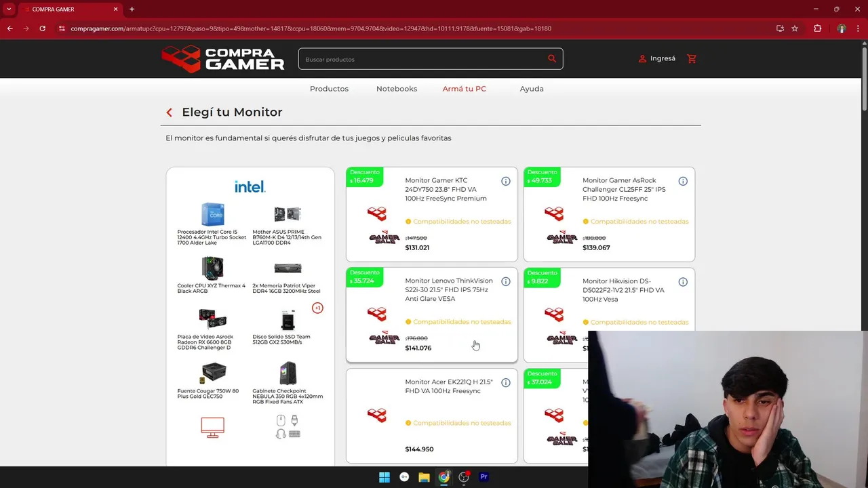The image size is (868, 488).
Task: Click Compatibilidades no testeadas on KTC card
Action: coord(458,222)
